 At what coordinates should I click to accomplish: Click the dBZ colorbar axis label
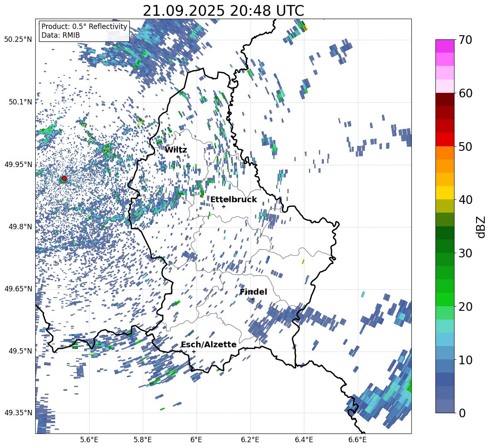[481, 227]
